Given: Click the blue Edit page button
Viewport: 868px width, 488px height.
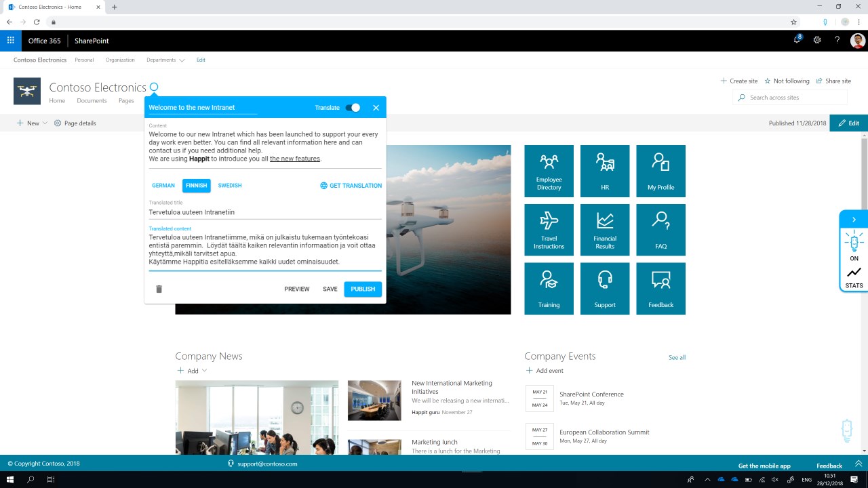Looking at the screenshot, I should (848, 123).
